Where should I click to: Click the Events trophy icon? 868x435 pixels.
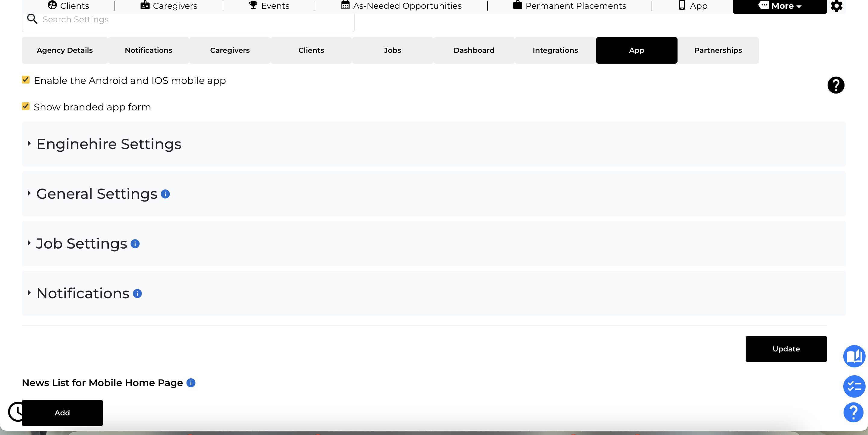(253, 5)
